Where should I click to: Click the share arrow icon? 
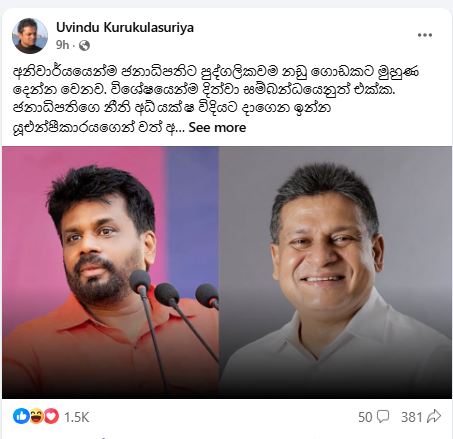pos(434,416)
